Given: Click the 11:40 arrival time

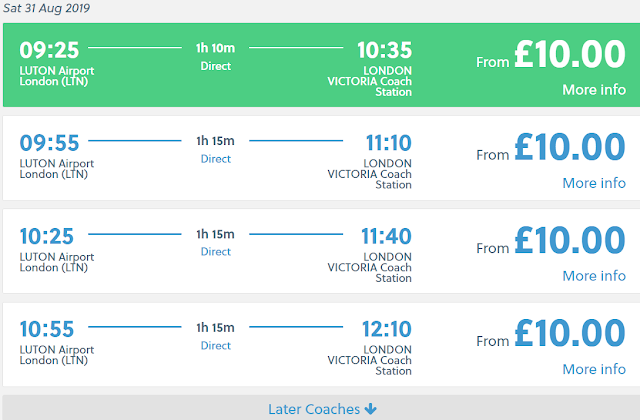Looking at the screenshot, I should click(x=385, y=236).
